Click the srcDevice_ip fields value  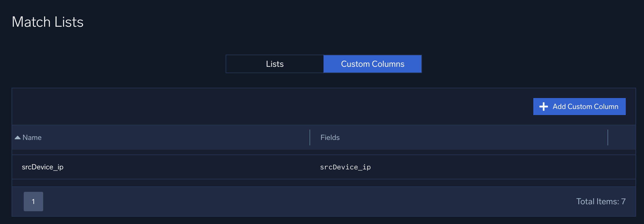345,167
